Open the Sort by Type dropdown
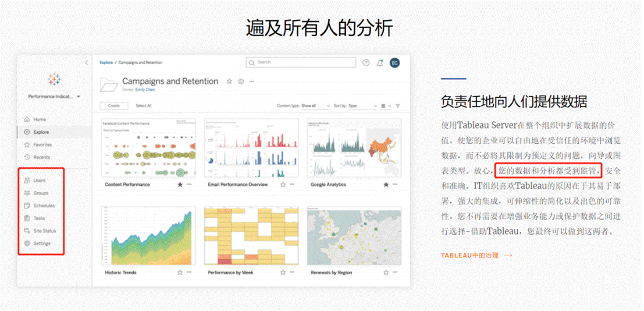 362,106
